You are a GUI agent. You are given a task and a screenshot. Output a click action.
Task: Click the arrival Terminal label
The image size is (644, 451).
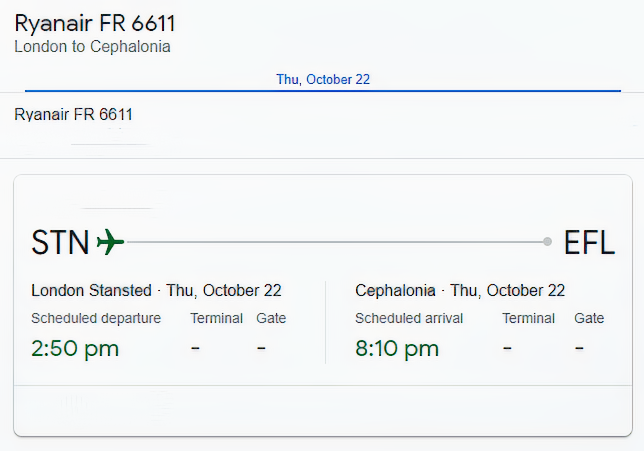click(x=529, y=318)
